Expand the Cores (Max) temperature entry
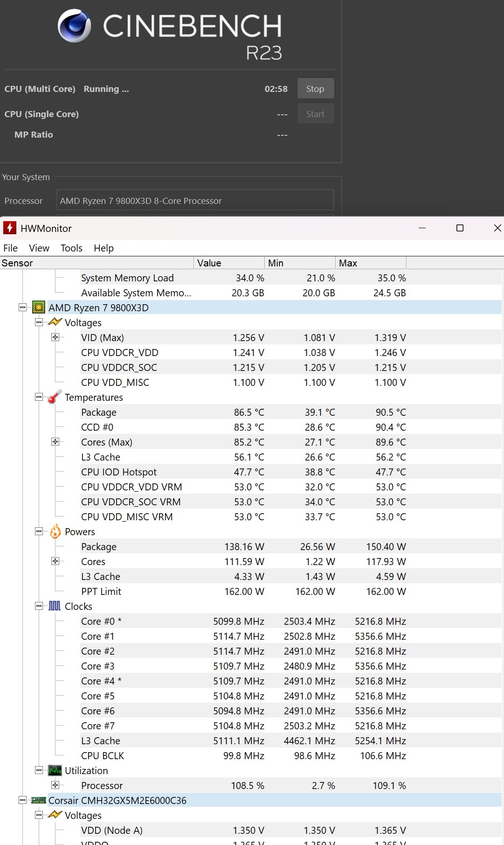The width and height of the screenshot is (504, 845). point(55,442)
